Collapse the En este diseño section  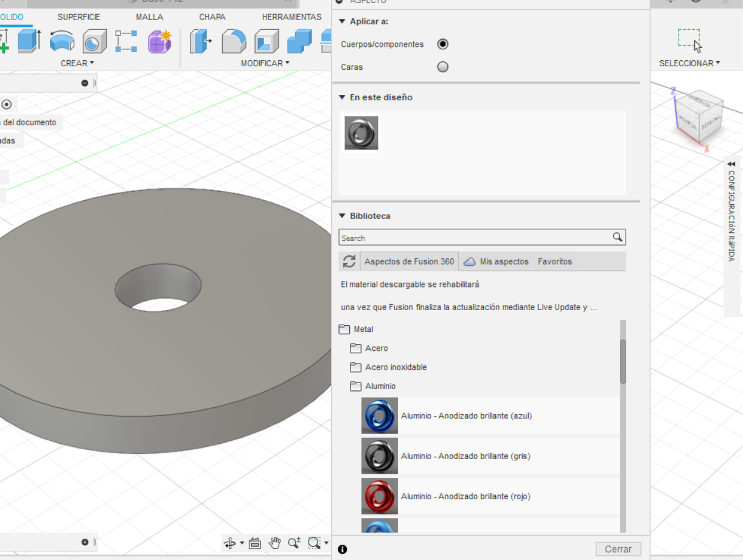342,97
